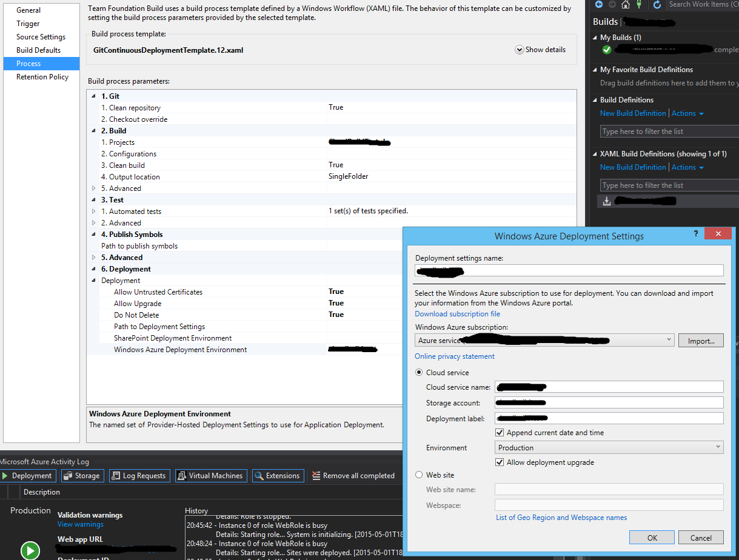This screenshot has height=560, width=739.
Task: Click the Search Work Items box
Action: click(703, 4)
